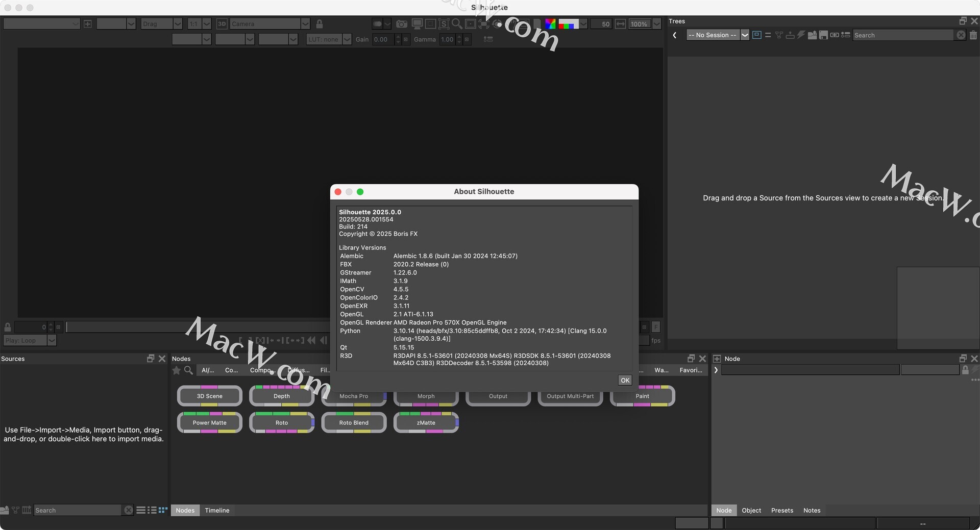Click the current frame number field
Screen dimensions: 980x530
tap(31, 327)
